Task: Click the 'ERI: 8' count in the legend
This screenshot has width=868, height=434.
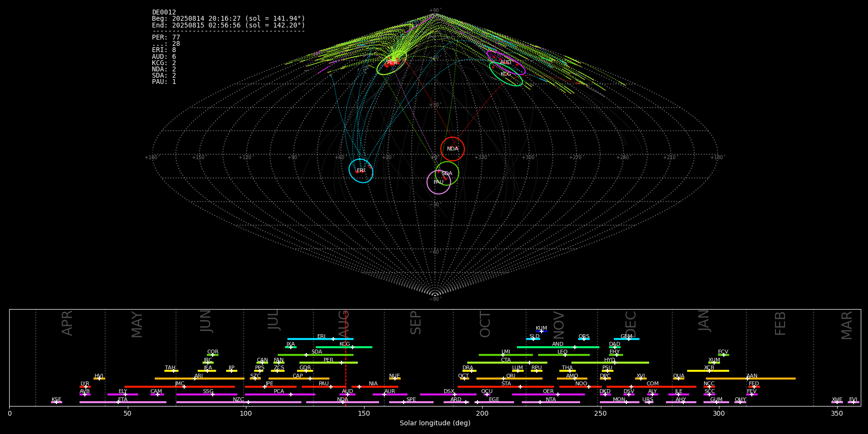Action: tap(164, 50)
